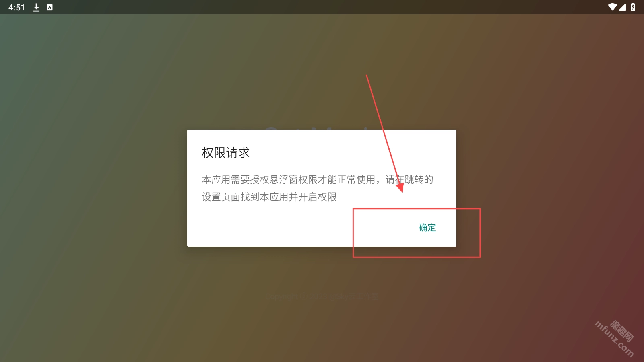The width and height of the screenshot is (644, 362).
Task: Tap the 4:51 clock in status bar
Action: coord(17,8)
